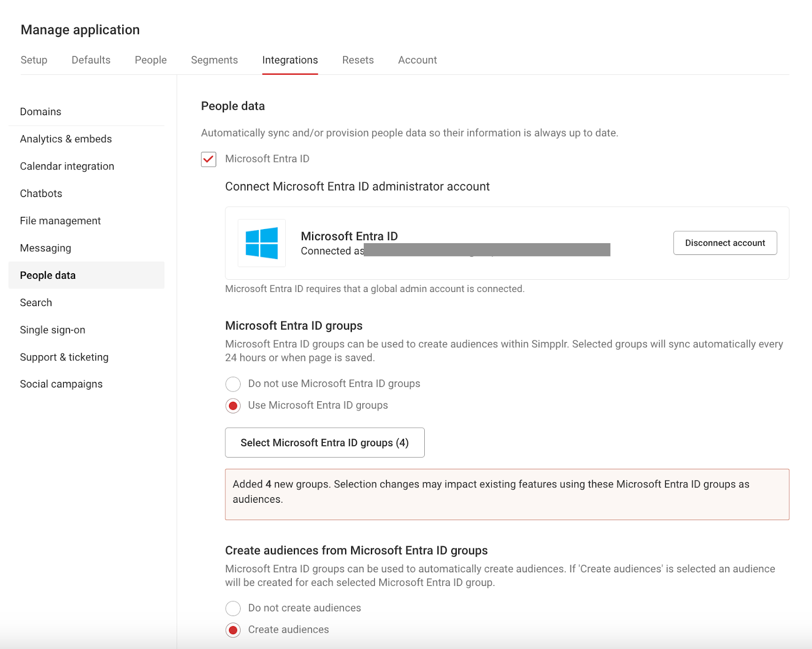
Task: Click the Disconnect account button
Action: [x=725, y=243]
